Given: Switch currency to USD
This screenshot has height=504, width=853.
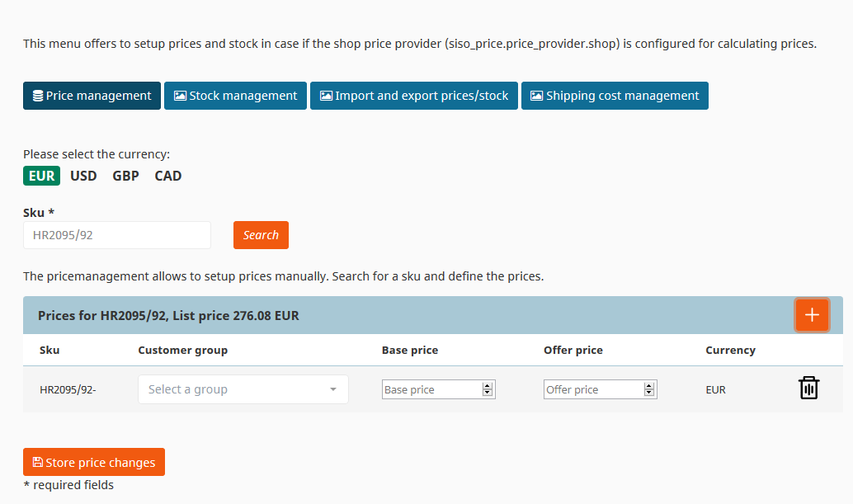Looking at the screenshot, I should [83, 177].
